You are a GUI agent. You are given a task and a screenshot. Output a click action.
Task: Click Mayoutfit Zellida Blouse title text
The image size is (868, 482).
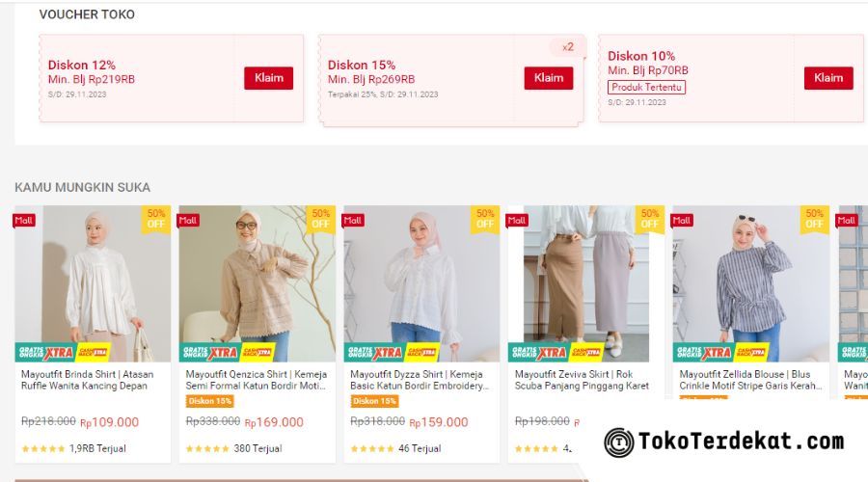[750, 380]
